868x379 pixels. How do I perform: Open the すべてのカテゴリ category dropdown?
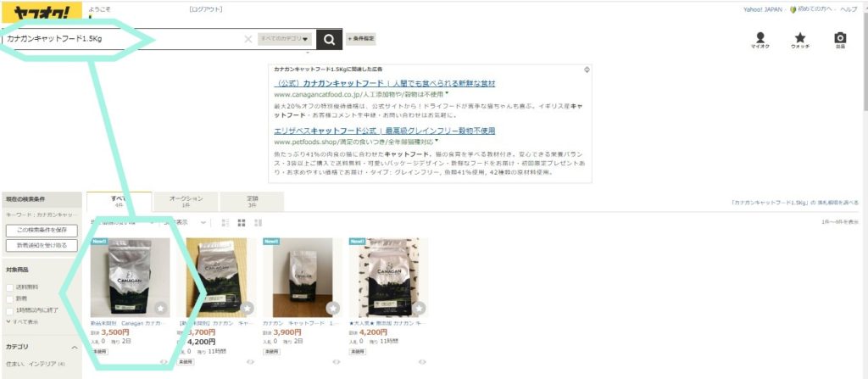285,39
